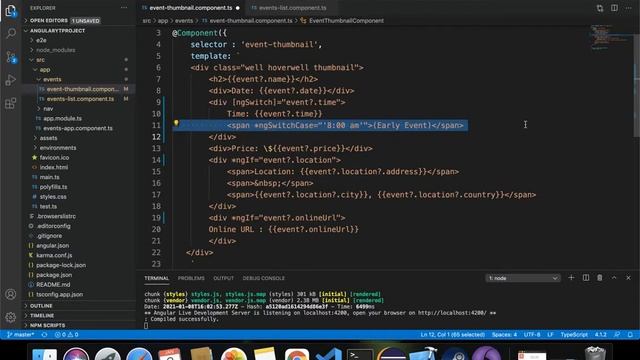Select the Terminal panel tab
Image resolution: width=640 pixels, height=360 pixels.
tap(156, 278)
